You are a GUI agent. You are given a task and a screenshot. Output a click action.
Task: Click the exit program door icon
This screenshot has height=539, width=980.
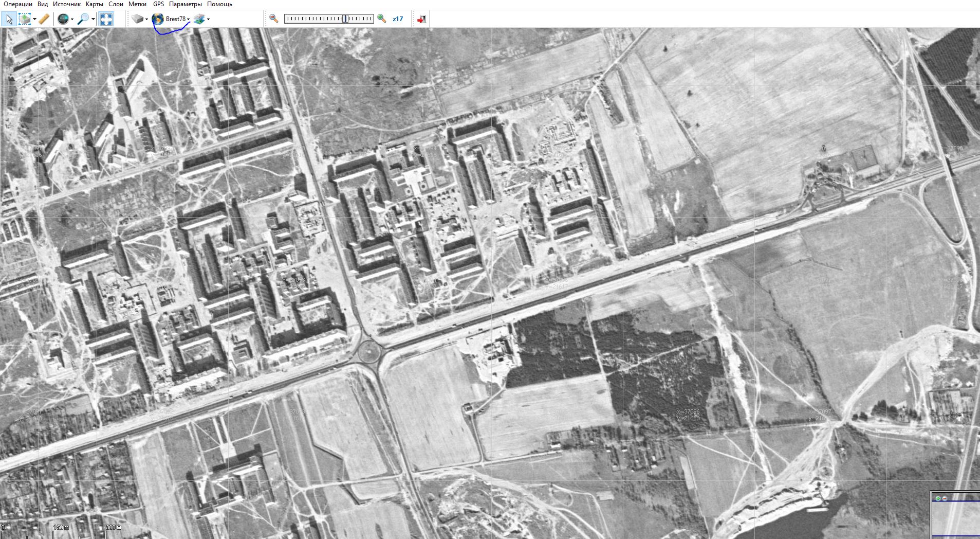pos(421,19)
